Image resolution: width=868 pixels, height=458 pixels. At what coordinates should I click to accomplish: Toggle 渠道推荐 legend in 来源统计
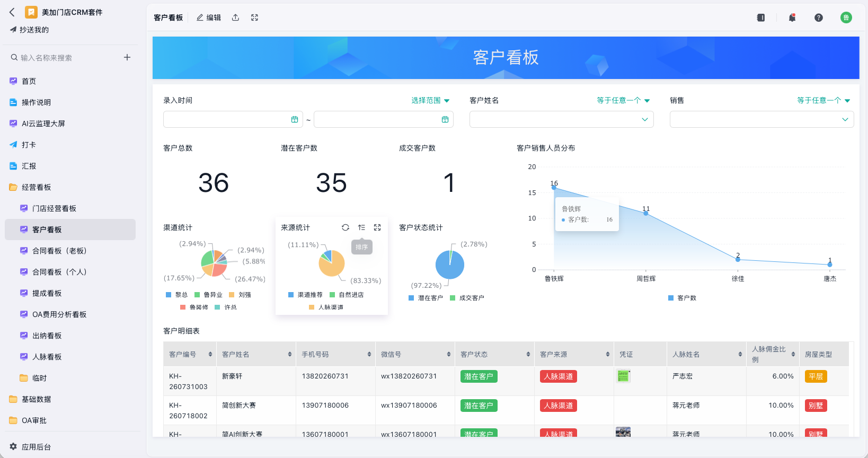click(x=305, y=295)
